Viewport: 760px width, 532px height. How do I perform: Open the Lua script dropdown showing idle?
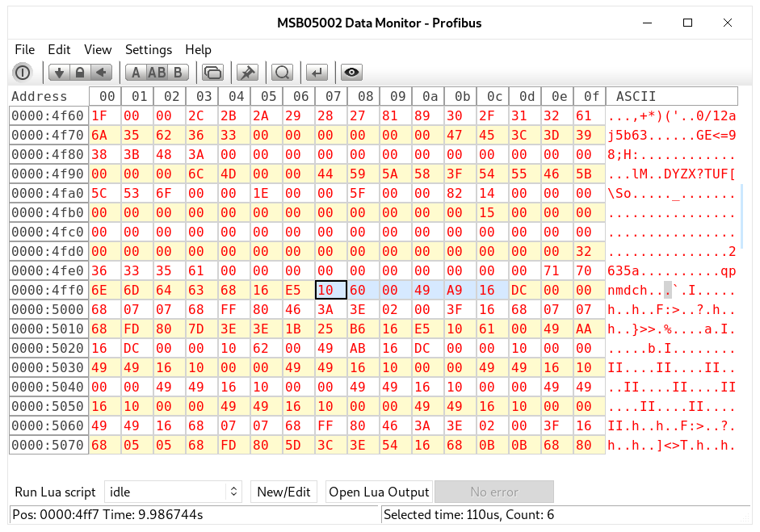click(173, 492)
